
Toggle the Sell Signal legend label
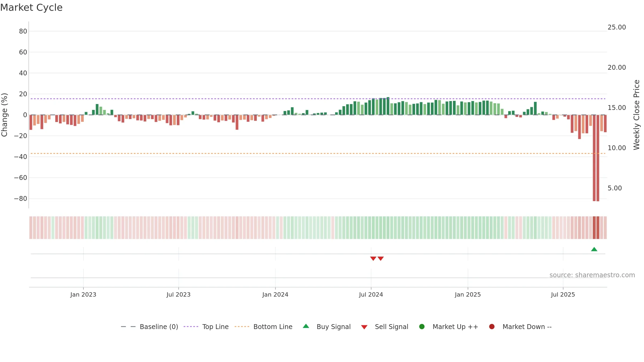[x=391, y=327]
